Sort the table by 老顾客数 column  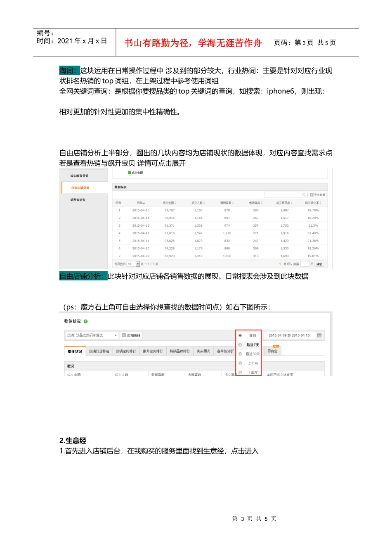point(256,203)
